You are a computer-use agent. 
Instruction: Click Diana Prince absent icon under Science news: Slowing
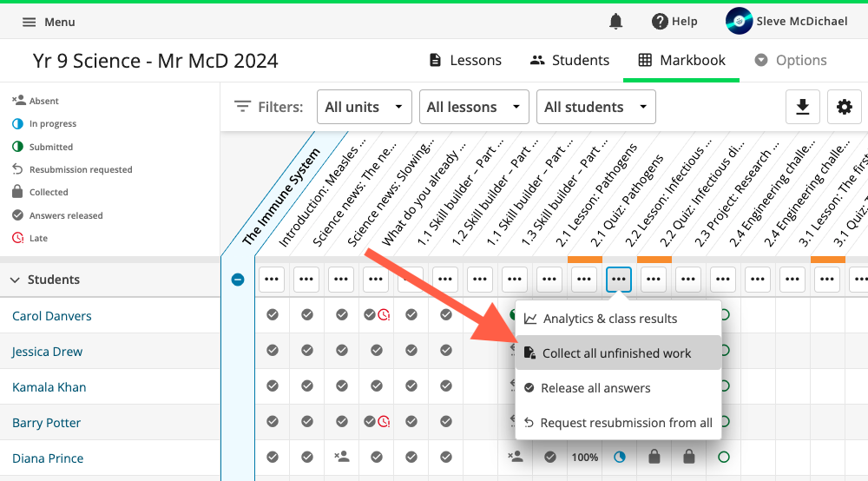click(x=341, y=457)
